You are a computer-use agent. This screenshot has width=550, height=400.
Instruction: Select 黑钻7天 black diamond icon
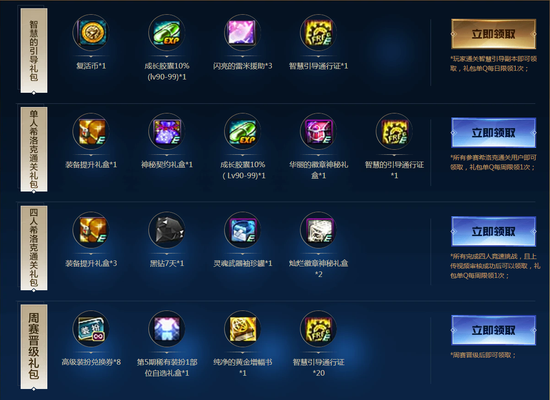click(167, 230)
